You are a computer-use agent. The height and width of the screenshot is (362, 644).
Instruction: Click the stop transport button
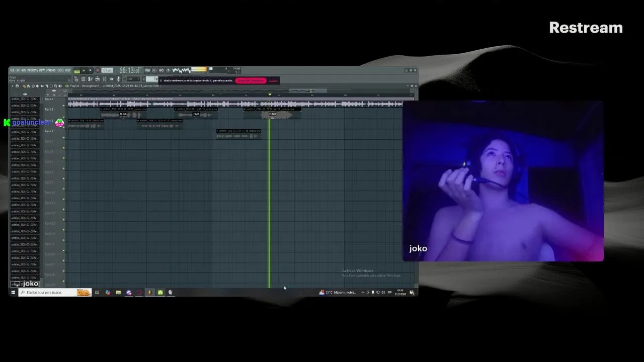(91, 70)
